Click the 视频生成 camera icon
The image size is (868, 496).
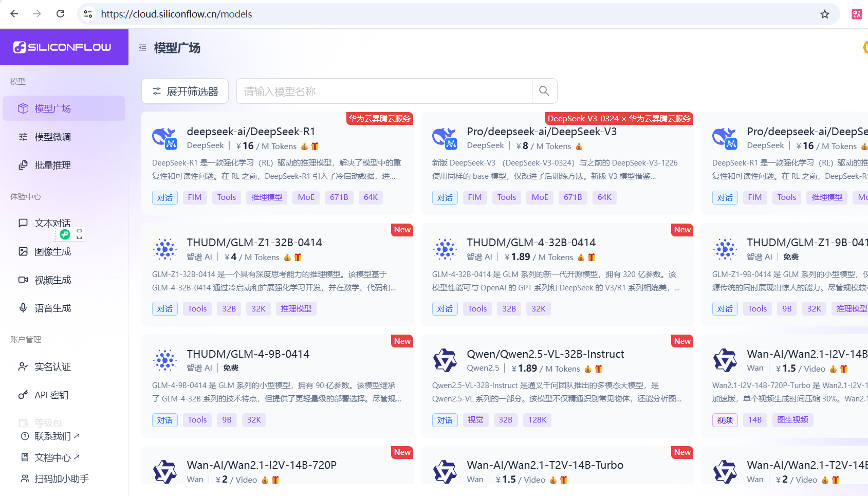23,280
